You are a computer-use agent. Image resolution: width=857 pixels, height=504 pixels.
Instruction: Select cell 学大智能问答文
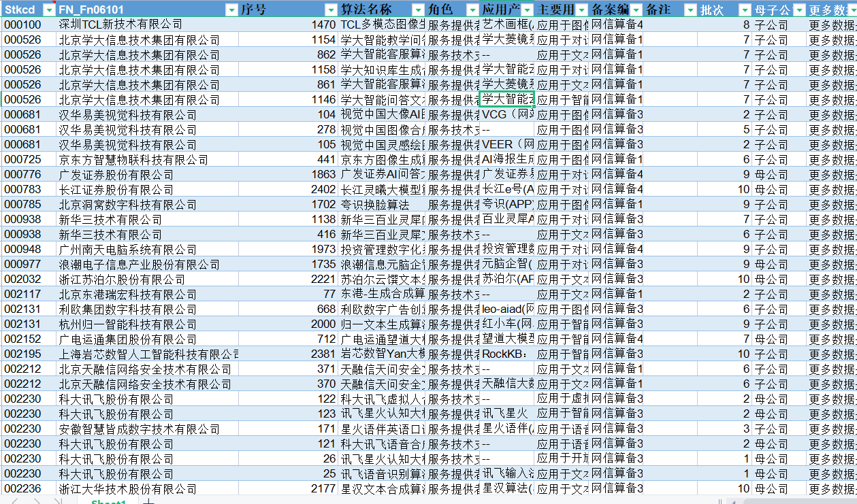pyautogui.click(x=382, y=99)
